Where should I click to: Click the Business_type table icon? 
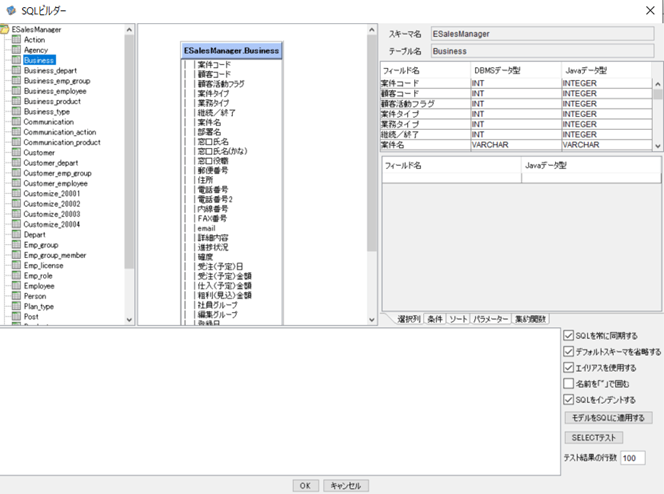coord(17,111)
